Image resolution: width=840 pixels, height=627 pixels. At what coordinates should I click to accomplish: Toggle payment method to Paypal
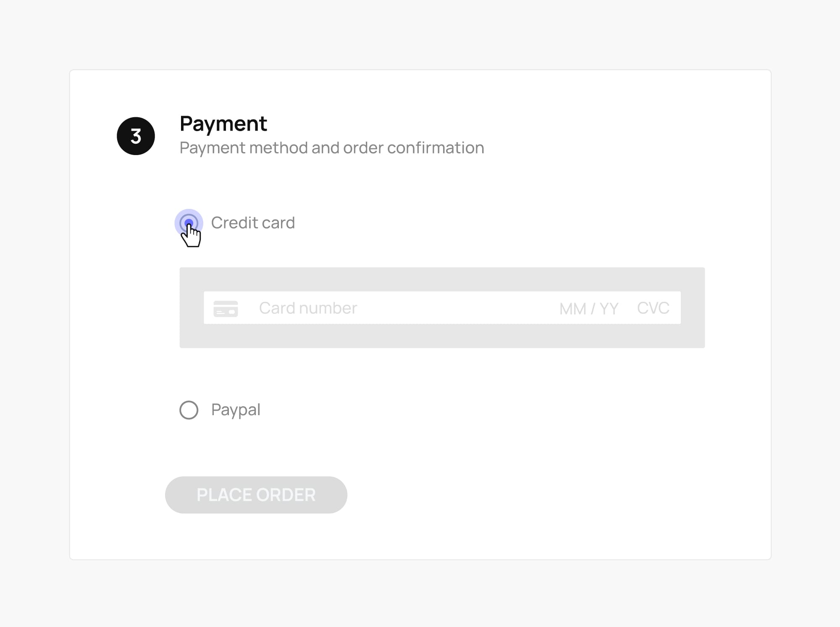[x=190, y=410]
